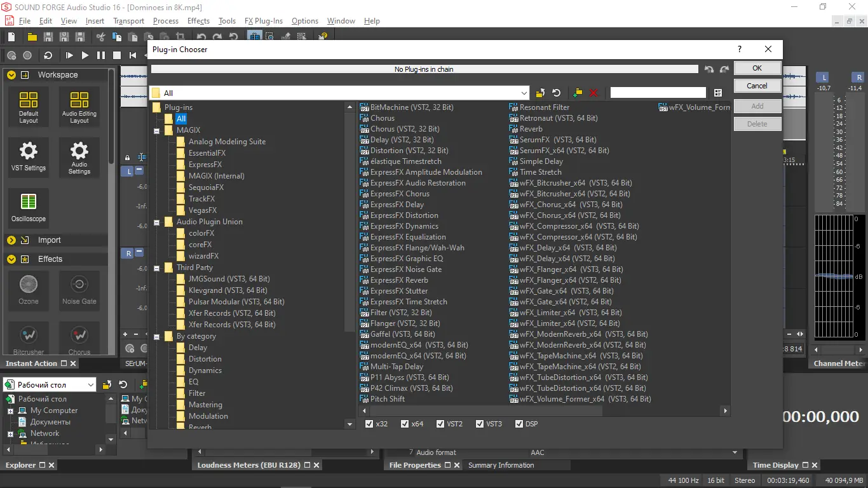Open the File menu

click(x=25, y=21)
